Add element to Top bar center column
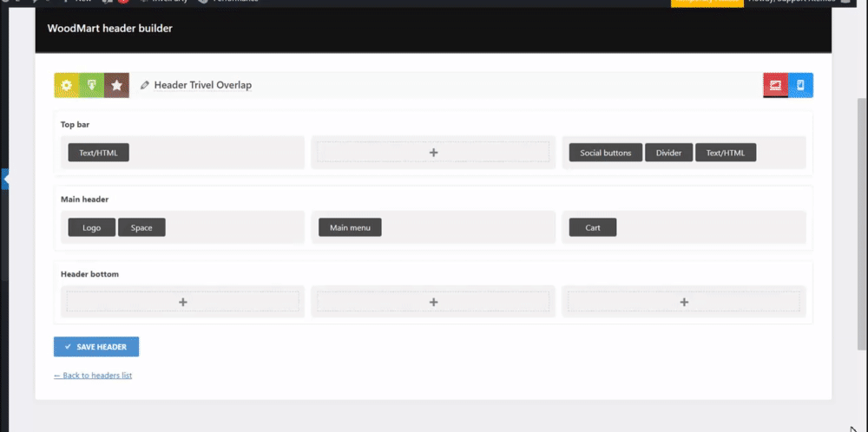Image resolution: width=868 pixels, height=432 pixels. (433, 152)
